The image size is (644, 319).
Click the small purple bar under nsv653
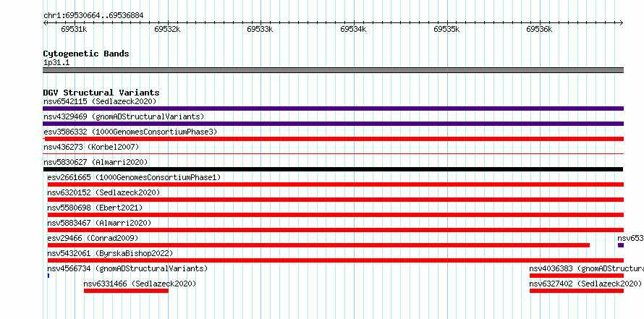coord(621,245)
